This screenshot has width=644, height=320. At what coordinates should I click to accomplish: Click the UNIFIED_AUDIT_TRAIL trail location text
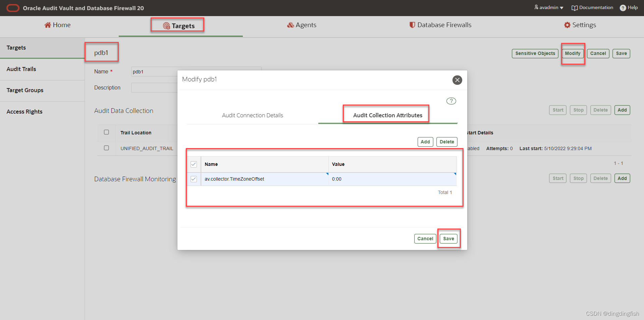(x=147, y=148)
